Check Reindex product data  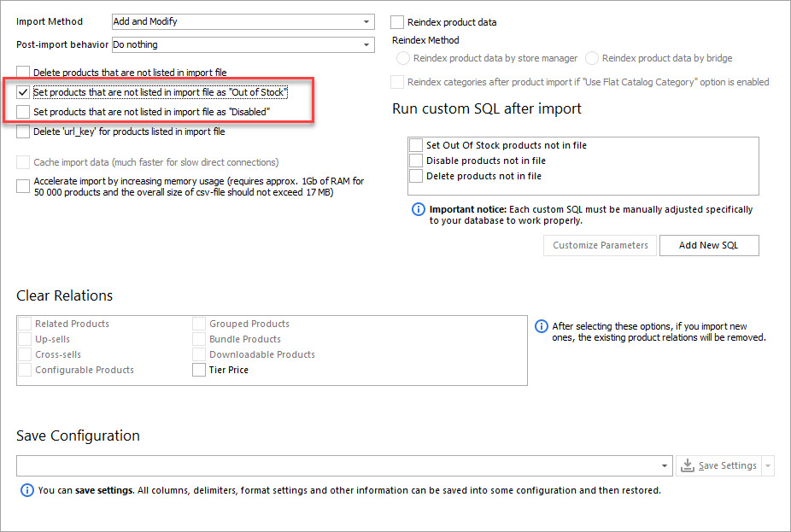click(397, 22)
